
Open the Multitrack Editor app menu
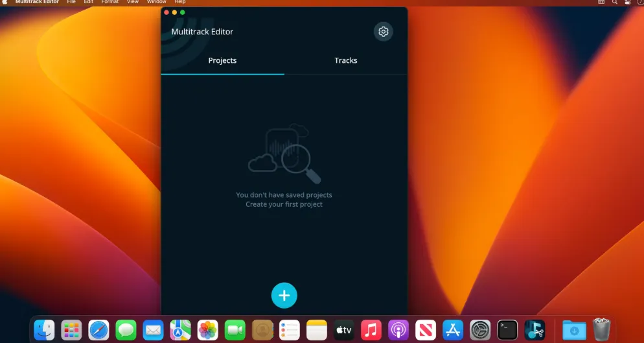pyautogui.click(x=38, y=2)
